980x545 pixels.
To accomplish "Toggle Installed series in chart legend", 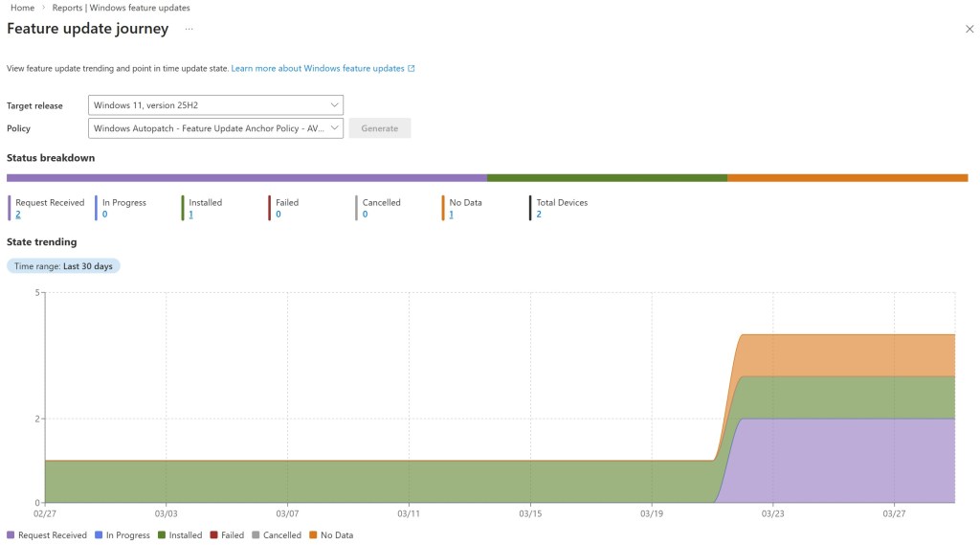I will (180, 535).
